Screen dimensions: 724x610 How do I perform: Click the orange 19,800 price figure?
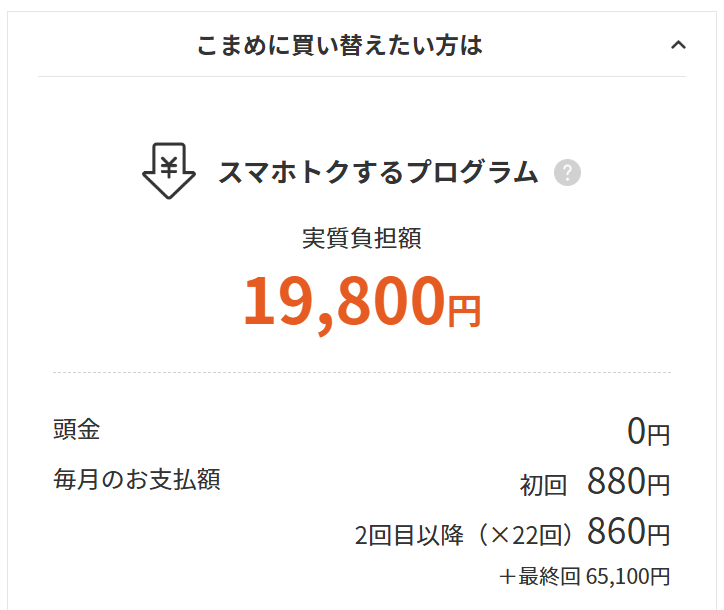pos(343,301)
